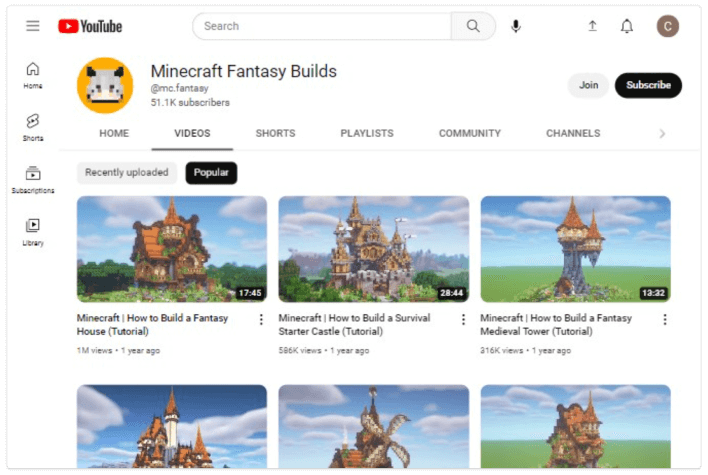708x475 pixels.
Task: Open the hamburger guide menu
Action: point(33,26)
